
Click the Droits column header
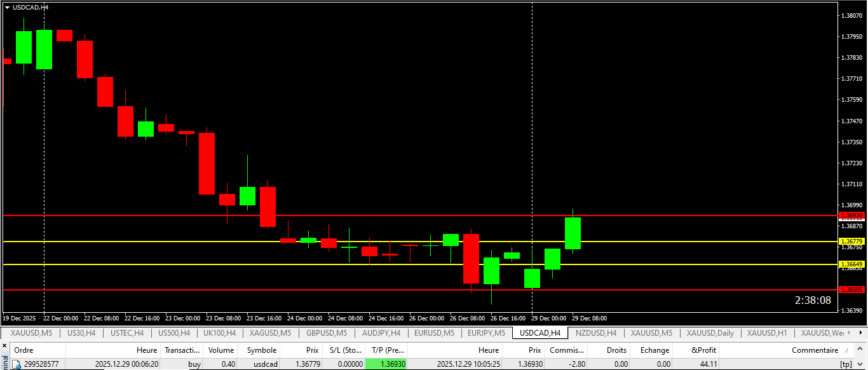pos(609,350)
